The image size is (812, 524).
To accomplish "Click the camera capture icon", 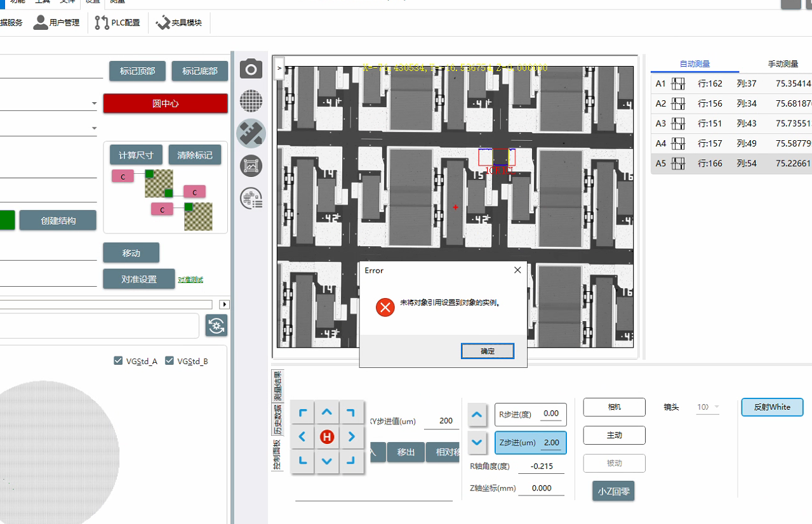I will click(x=251, y=69).
